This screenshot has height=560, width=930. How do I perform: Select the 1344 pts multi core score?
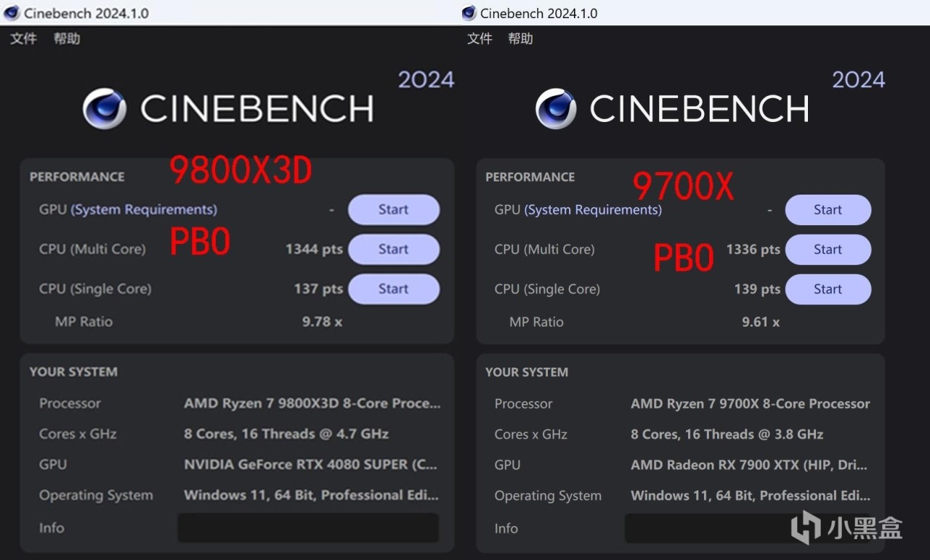click(x=314, y=249)
